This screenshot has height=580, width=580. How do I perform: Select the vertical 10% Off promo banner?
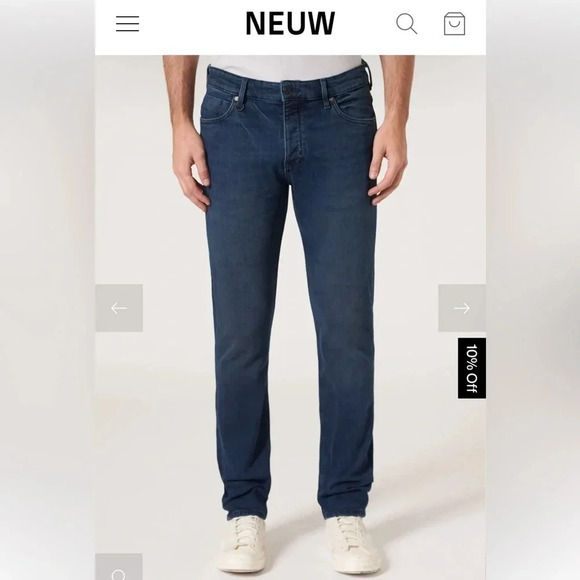[x=472, y=368]
